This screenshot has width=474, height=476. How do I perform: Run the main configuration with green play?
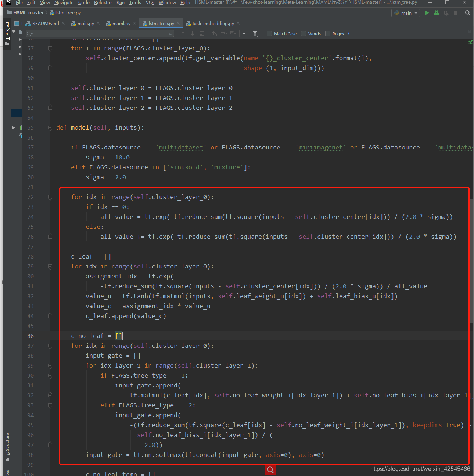(x=427, y=13)
